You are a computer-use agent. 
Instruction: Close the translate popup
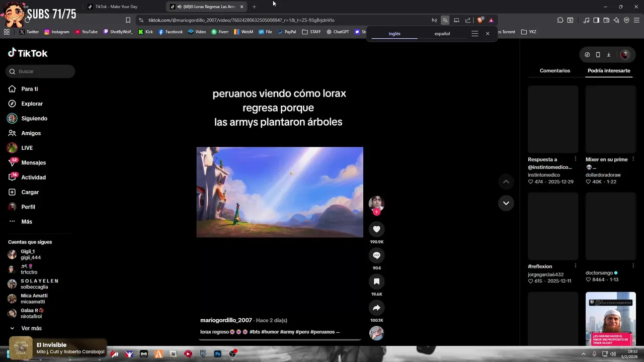(x=488, y=34)
